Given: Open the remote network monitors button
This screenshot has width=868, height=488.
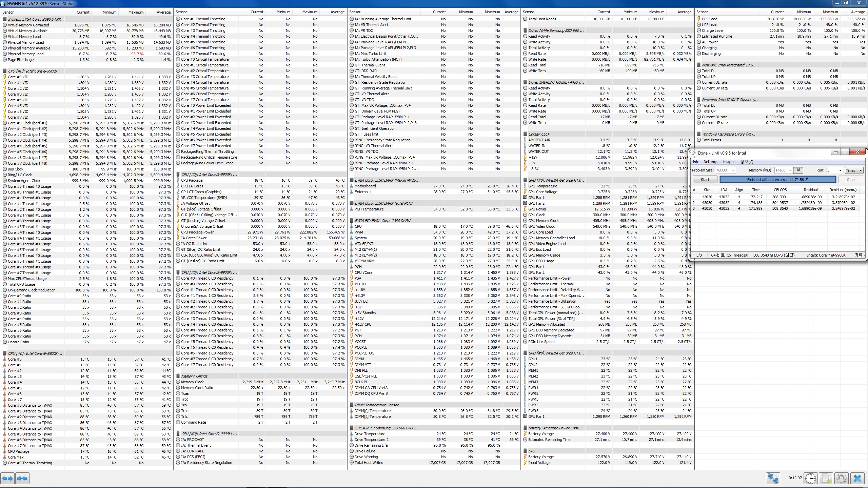Looking at the screenshot, I should pos(773,479).
